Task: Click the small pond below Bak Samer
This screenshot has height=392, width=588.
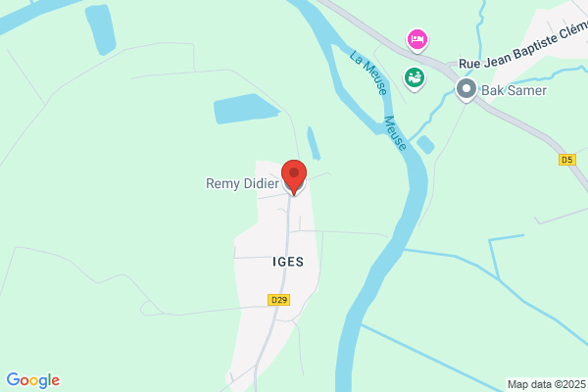Action: click(425, 144)
